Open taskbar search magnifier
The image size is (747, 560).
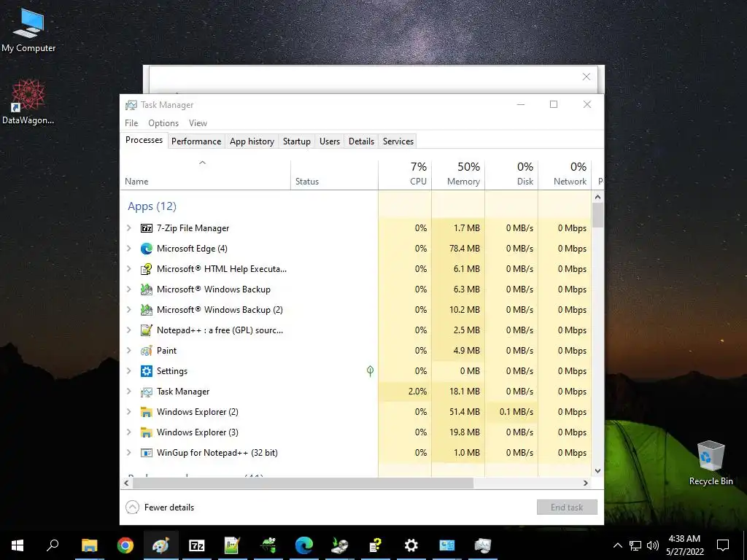tap(53, 545)
